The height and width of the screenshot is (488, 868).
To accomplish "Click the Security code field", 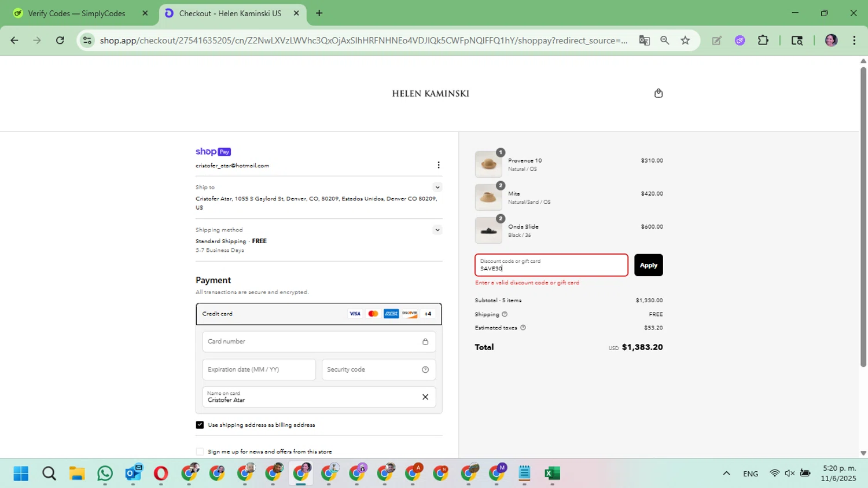I will (378, 369).
